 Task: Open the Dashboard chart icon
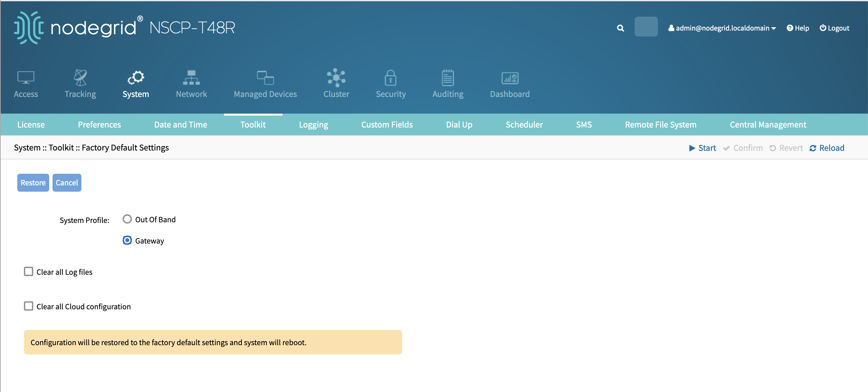pyautogui.click(x=510, y=78)
